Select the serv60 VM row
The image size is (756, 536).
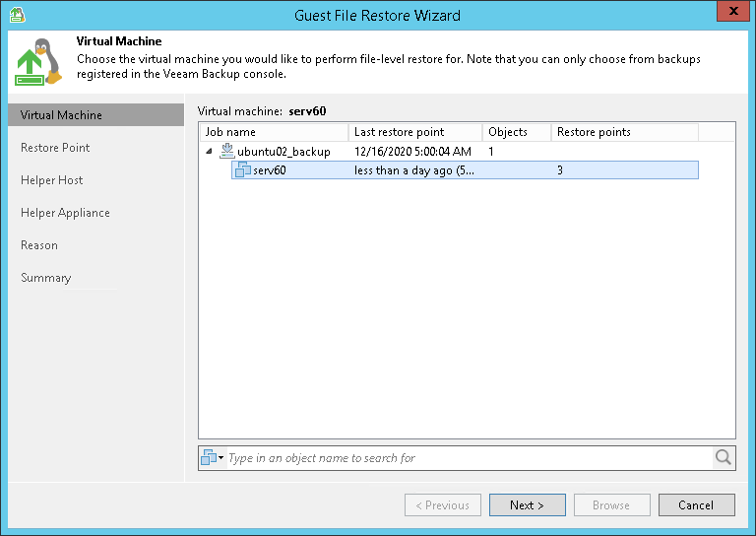pos(465,169)
